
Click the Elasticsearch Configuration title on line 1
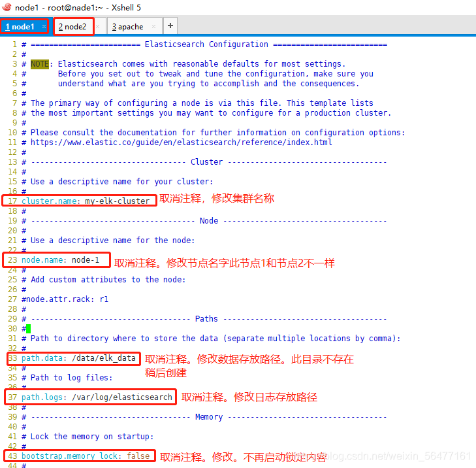point(206,44)
